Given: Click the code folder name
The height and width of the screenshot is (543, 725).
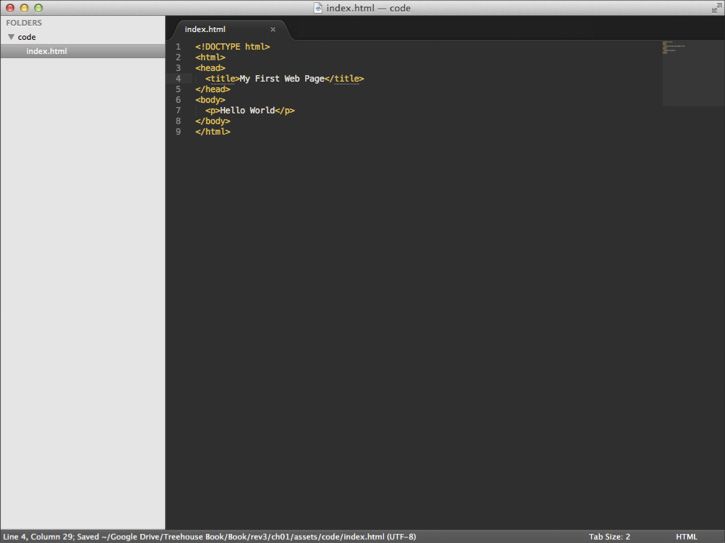Looking at the screenshot, I should click(x=26, y=37).
